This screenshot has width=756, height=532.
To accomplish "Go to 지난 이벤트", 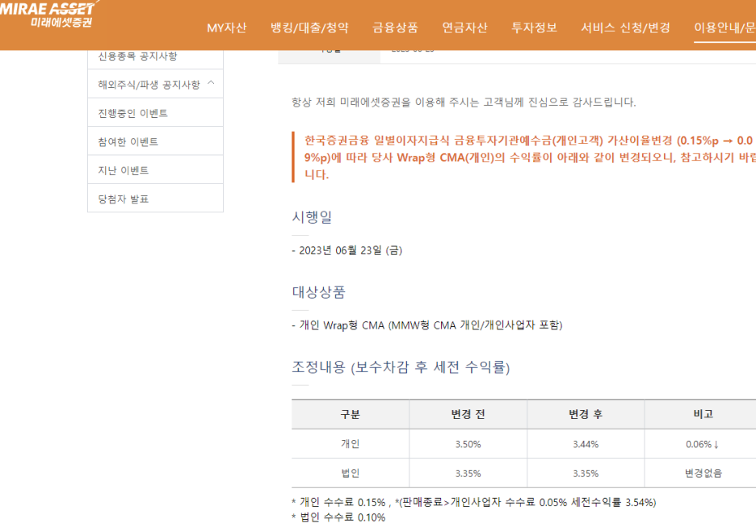I will click(x=155, y=170).
